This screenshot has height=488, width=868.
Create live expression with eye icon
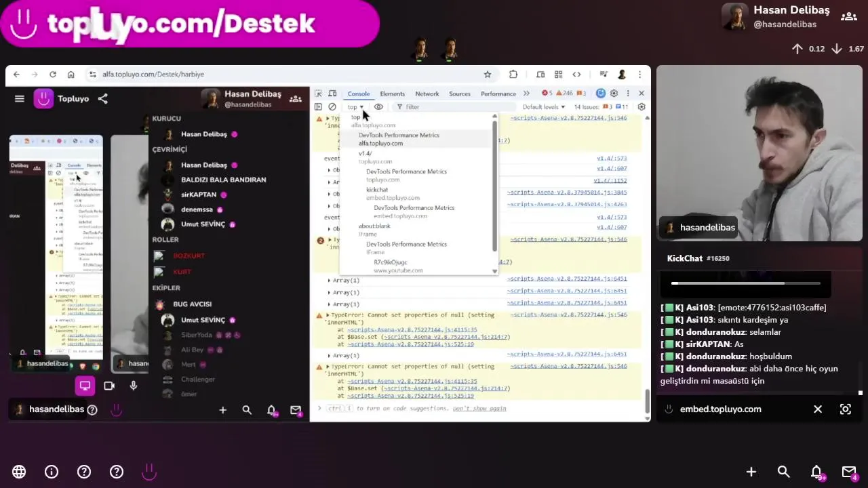tap(378, 107)
